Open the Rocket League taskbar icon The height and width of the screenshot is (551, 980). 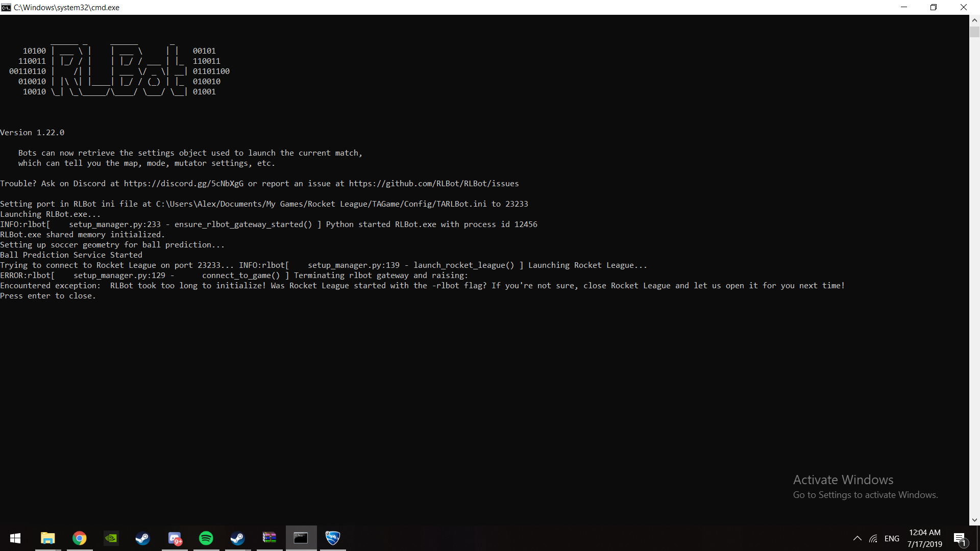[x=332, y=538]
